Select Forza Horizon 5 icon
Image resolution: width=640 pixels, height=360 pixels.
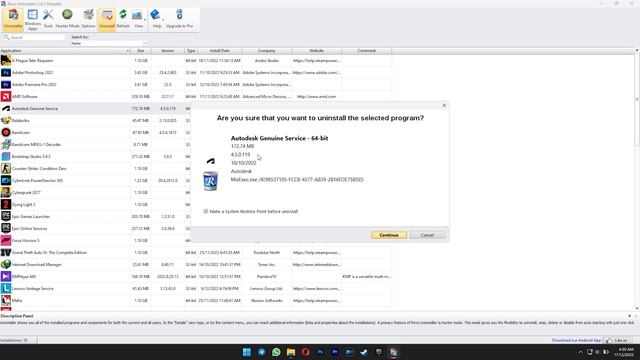click(x=6, y=240)
